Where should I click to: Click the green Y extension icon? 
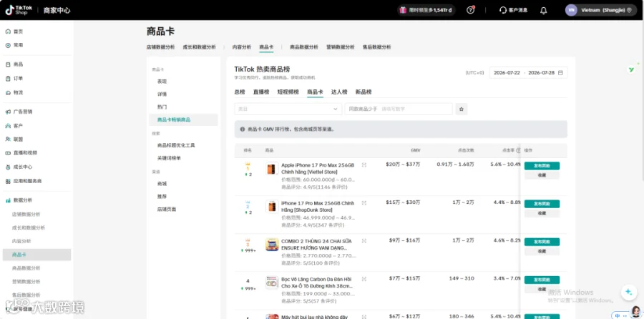point(632,70)
